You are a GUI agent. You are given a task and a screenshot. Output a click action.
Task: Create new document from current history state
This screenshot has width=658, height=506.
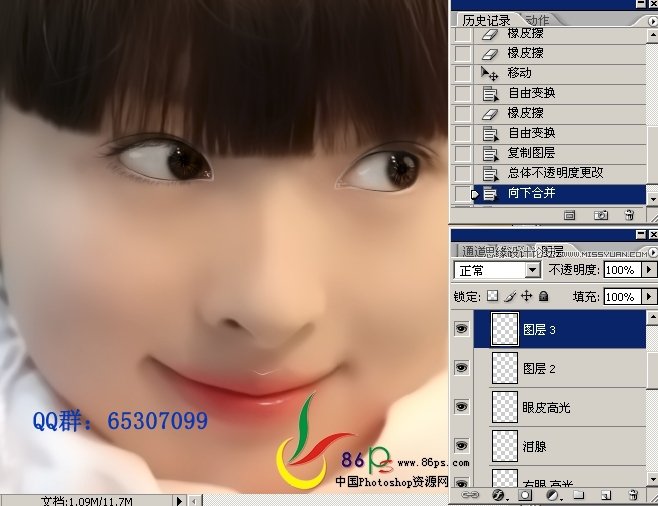[569, 215]
